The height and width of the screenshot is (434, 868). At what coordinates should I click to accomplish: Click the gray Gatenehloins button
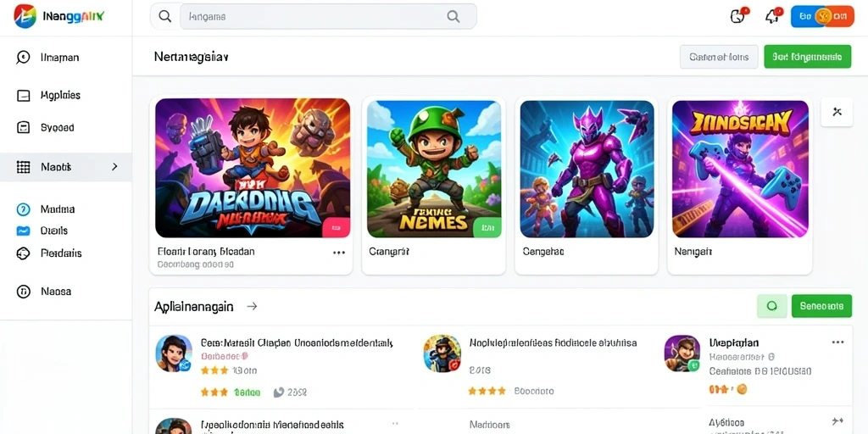[x=719, y=57]
